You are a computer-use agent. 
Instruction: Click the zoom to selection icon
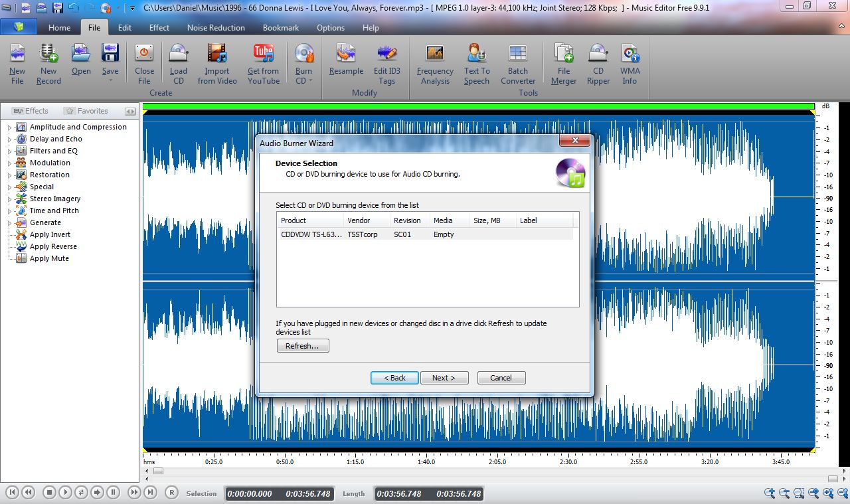[x=799, y=493]
